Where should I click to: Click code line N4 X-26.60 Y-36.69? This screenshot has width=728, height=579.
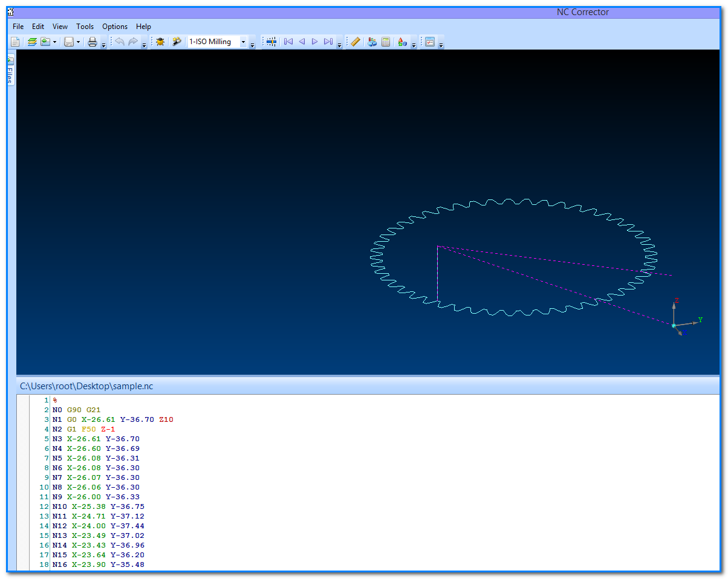[x=96, y=448]
